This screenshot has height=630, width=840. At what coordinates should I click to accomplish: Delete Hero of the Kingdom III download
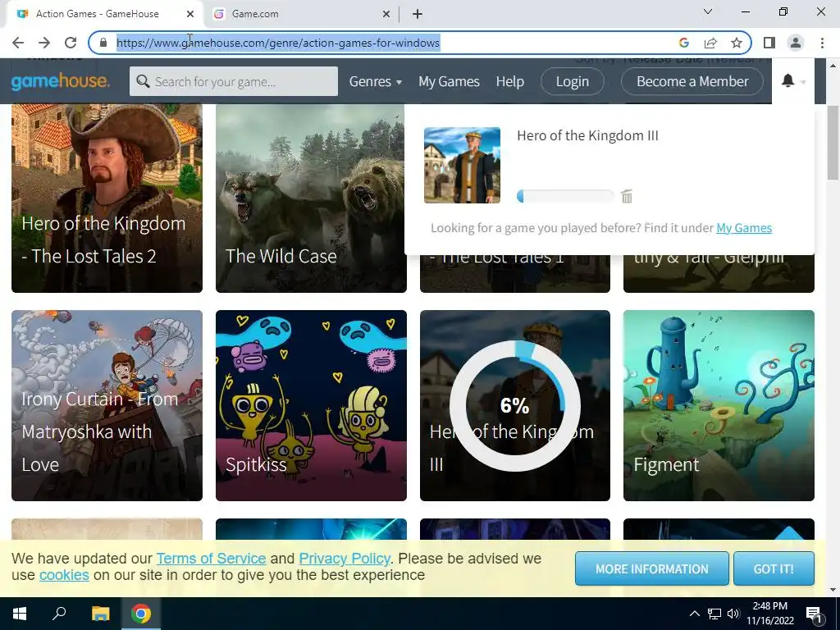[x=626, y=197]
